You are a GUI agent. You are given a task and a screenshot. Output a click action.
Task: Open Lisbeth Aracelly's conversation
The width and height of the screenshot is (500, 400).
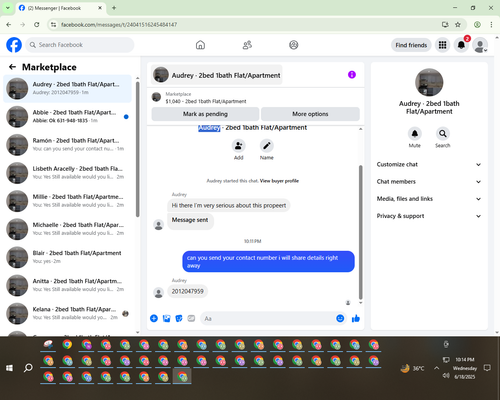click(x=67, y=173)
